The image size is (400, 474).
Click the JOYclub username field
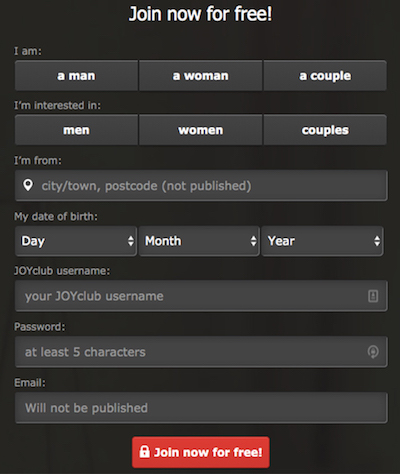(201, 296)
